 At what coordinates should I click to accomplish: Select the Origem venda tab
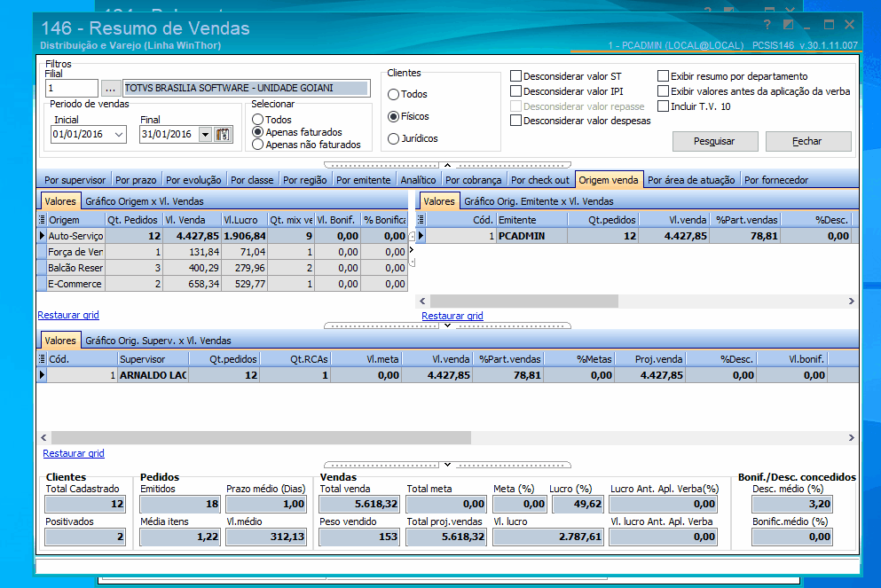pos(609,180)
